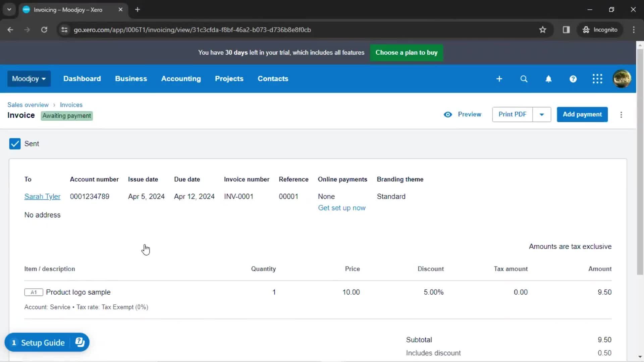Click the Add payment button
The height and width of the screenshot is (362, 644).
pos(582,115)
